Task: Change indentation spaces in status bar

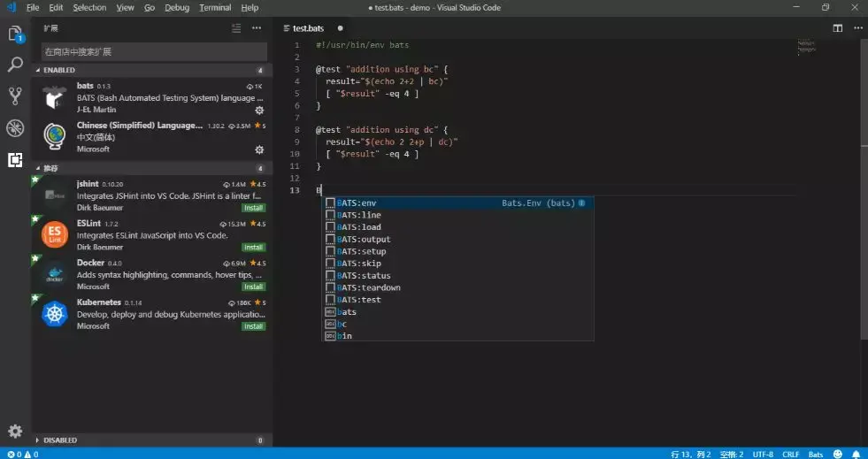Action: pos(732,454)
